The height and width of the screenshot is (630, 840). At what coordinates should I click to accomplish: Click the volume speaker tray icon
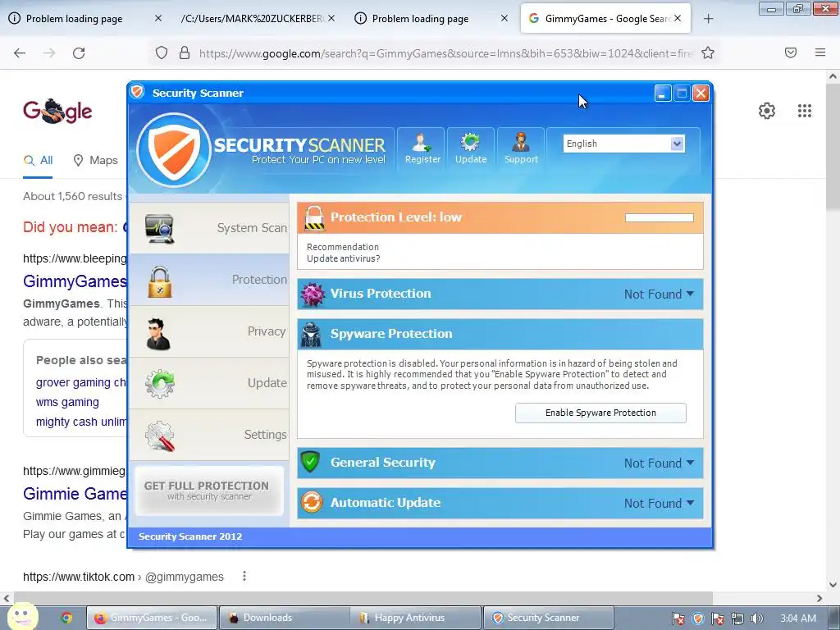click(756, 619)
